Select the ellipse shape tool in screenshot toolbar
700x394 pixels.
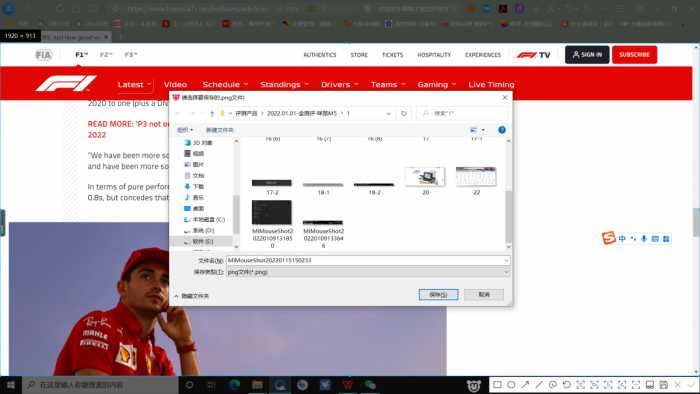(x=511, y=385)
